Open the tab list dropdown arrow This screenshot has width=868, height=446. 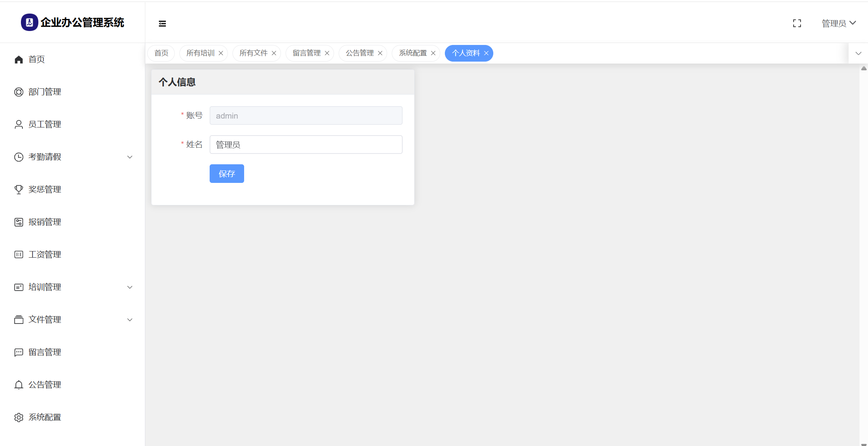point(858,53)
